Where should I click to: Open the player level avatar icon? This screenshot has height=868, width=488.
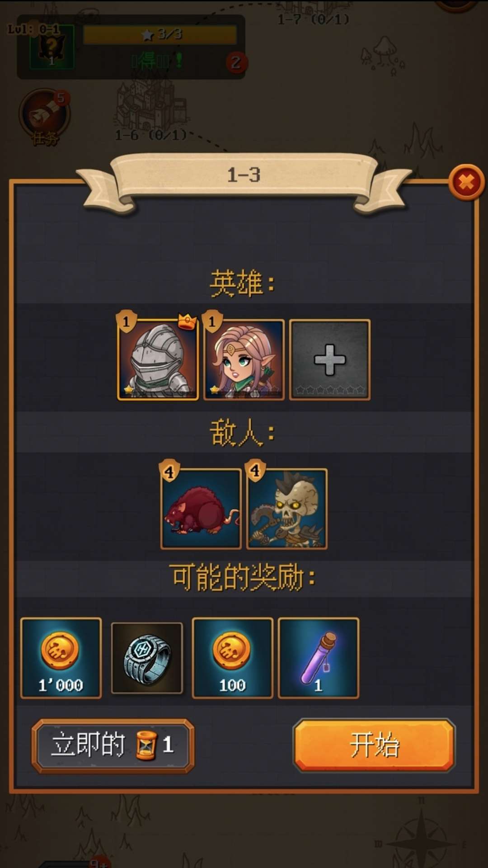point(52,47)
